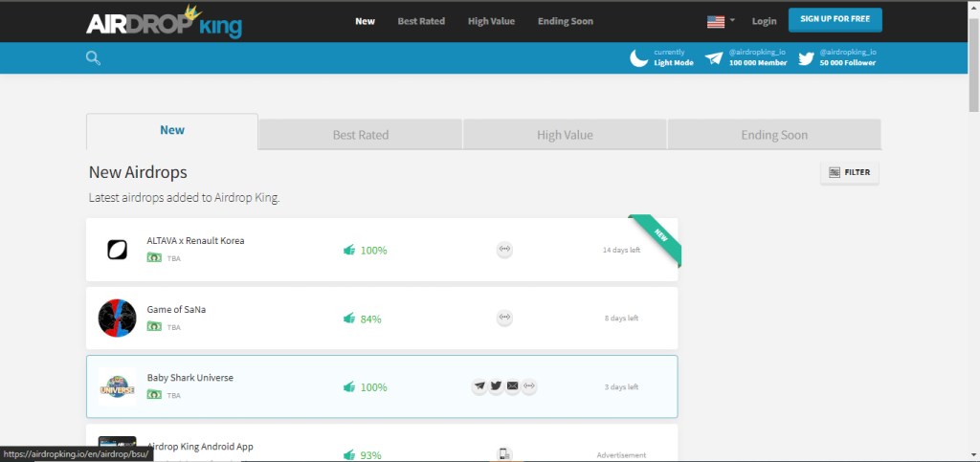Open Airdrop King Android App title
Viewport: 980px width, 462px height.
click(x=200, y=447)
